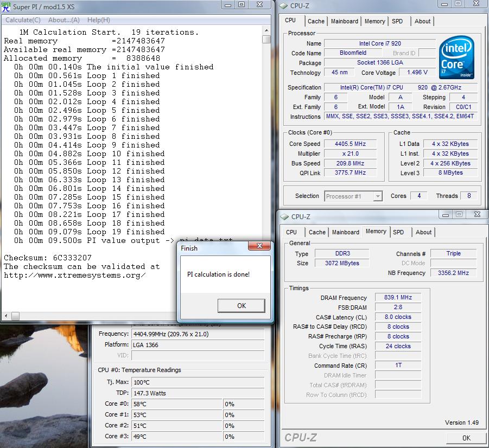
Task: Click the Core Voltage 1.496 V value
Action: (x=417, y=72)
